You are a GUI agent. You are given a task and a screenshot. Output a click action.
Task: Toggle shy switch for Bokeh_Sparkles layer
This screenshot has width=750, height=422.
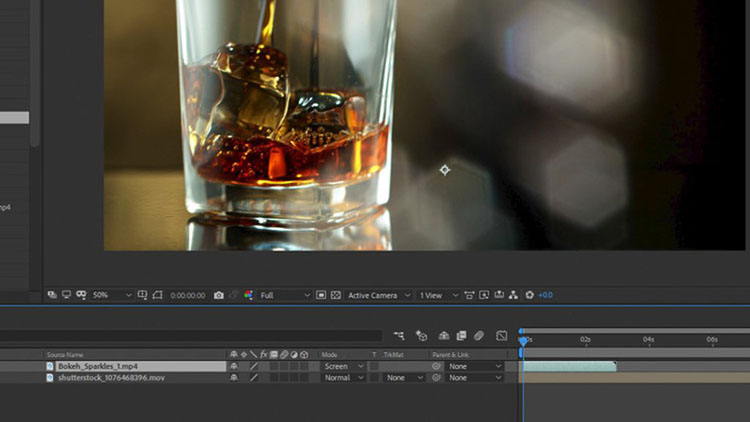tap(234, 367)
